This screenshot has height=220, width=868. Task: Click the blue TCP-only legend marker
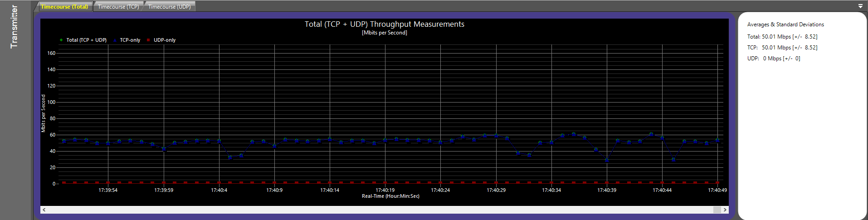point(115,40)
